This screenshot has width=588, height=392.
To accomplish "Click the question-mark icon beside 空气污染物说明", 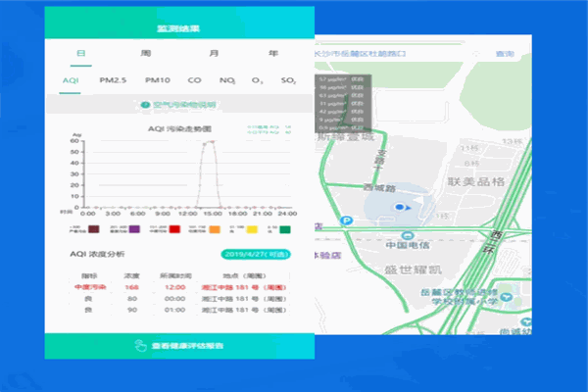I will pos(145,105).
